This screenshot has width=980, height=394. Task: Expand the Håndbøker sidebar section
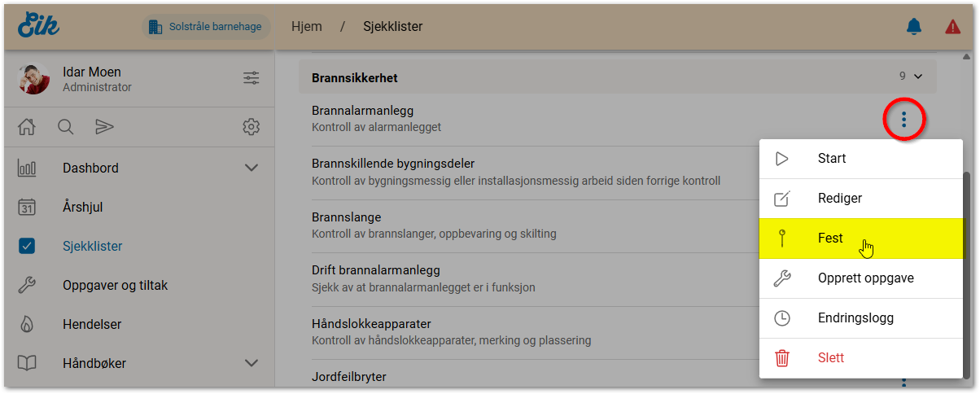(x=252, y=363)
